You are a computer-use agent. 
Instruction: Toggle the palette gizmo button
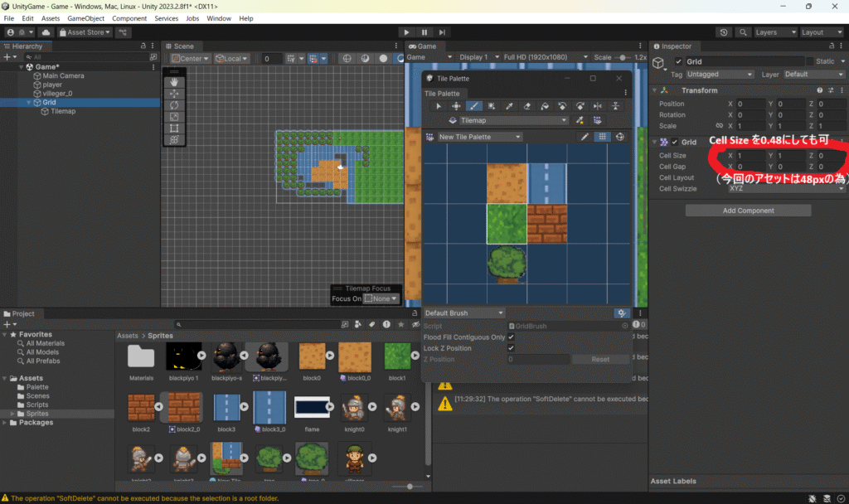tap(620, 137)
